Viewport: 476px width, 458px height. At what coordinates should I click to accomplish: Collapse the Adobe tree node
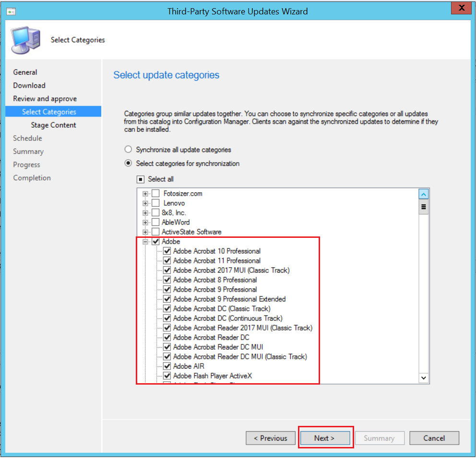tap(145, 242)
